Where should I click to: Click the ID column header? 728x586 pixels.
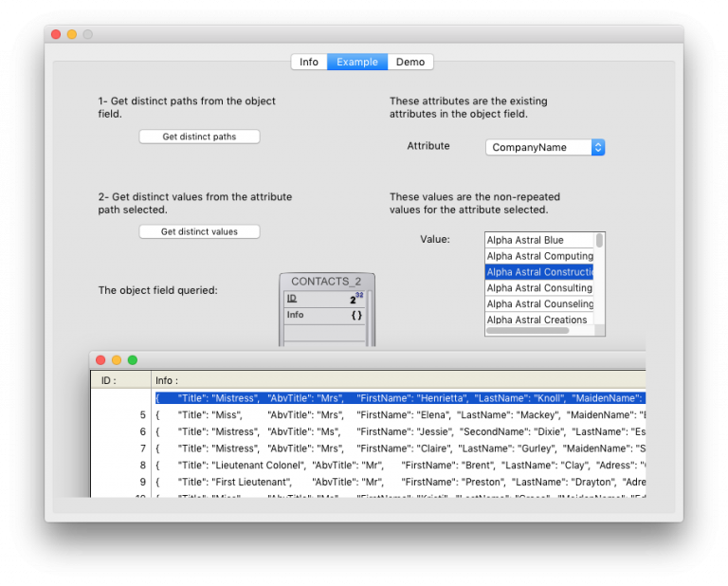(x=120, y=380)
